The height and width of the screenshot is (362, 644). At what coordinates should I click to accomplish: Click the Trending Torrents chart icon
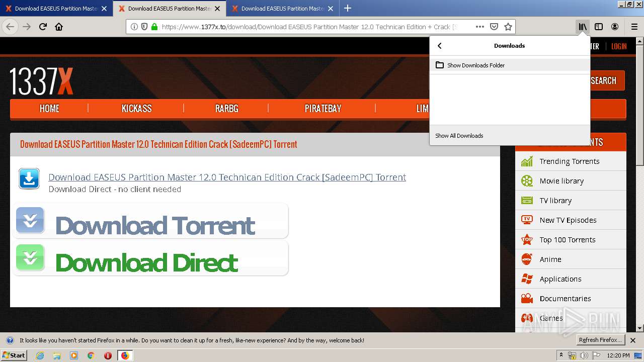click(x=527, y=161)
